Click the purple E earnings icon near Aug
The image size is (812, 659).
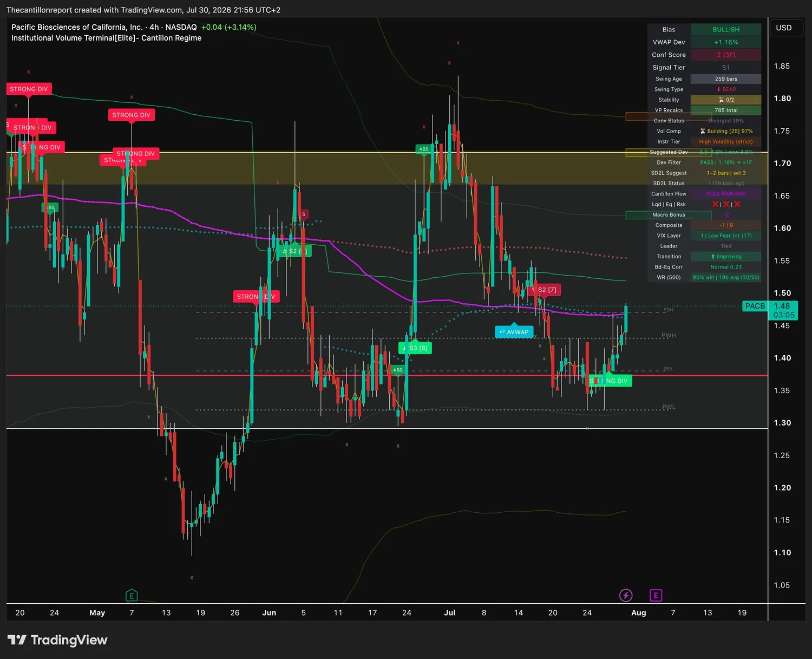pos(656,596)
